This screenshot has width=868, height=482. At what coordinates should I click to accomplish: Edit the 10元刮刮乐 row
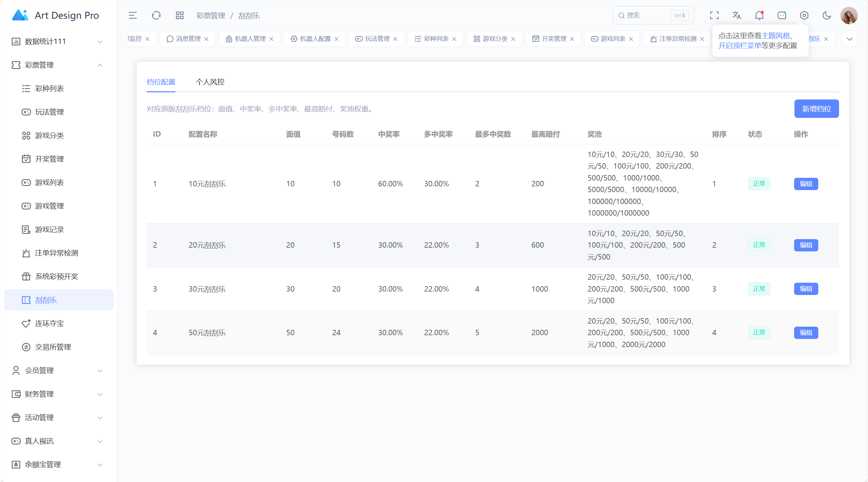806,184
